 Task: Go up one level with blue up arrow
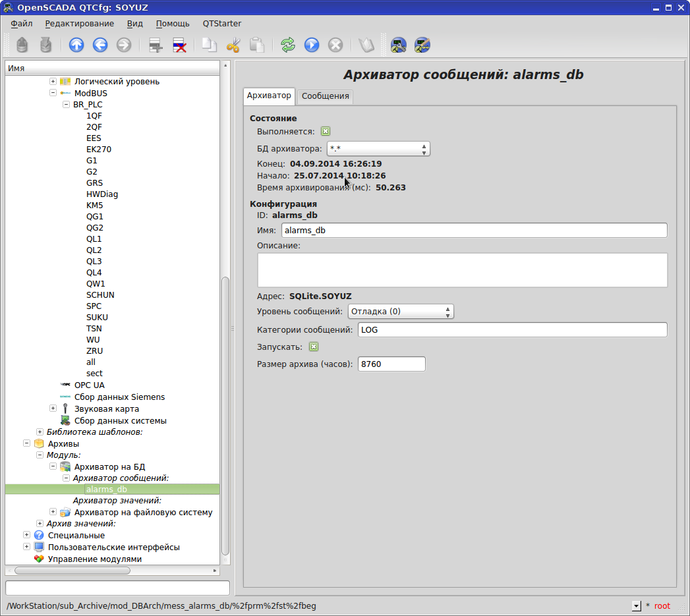click(x=76, y=45)
